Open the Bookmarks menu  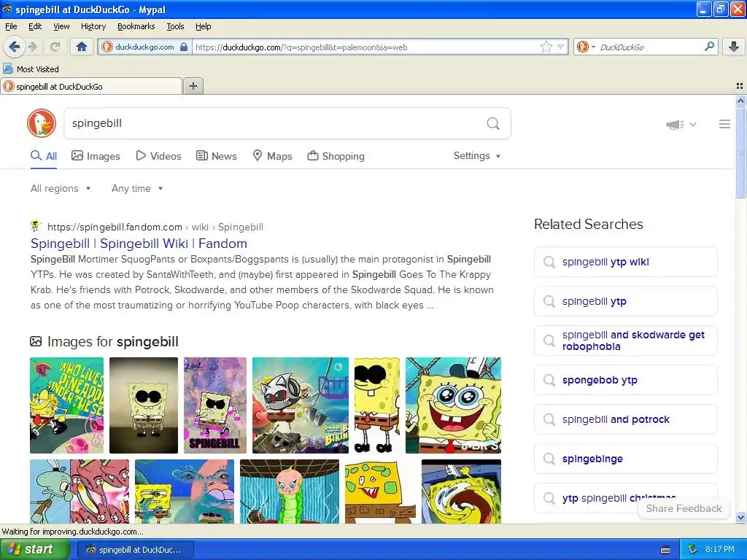coord(136,26)
